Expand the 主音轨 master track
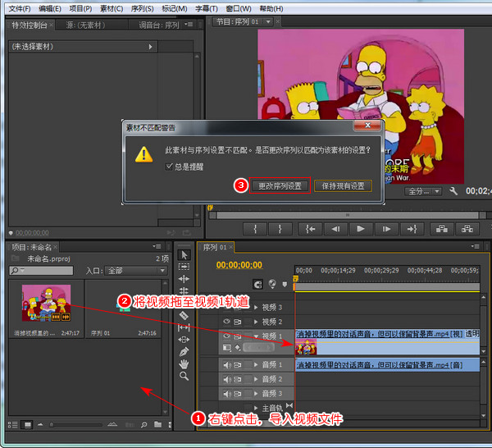The image size is (492, 448). (x=256, y=408)
